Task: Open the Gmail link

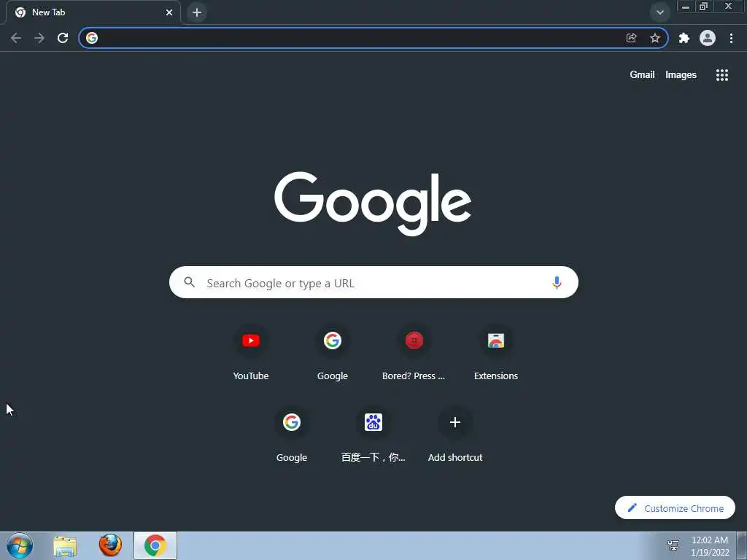Action: tap(642, 75)
